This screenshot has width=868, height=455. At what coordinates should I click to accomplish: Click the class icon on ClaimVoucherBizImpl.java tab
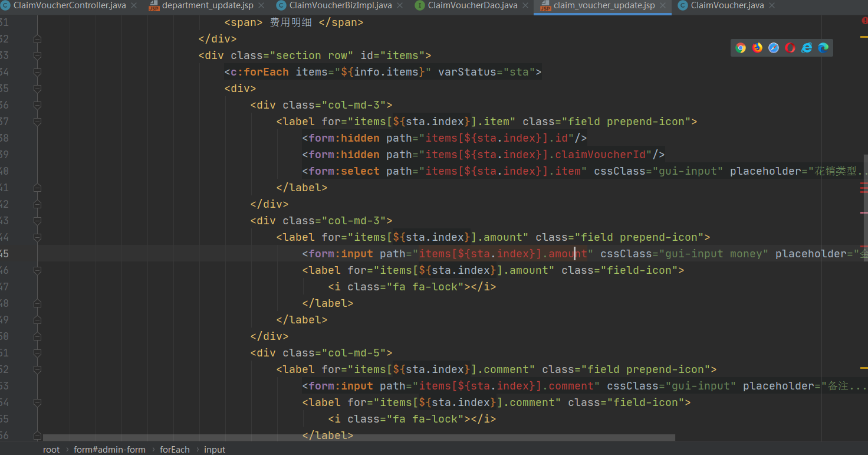coord(281,5)
